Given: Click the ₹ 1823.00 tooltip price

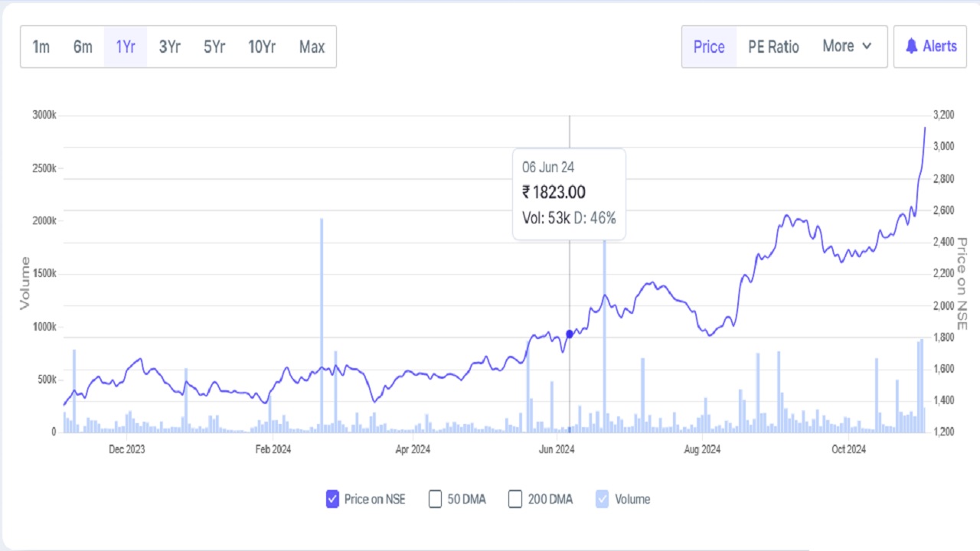Looking at the screenshot, I should [x=554, y=192].
